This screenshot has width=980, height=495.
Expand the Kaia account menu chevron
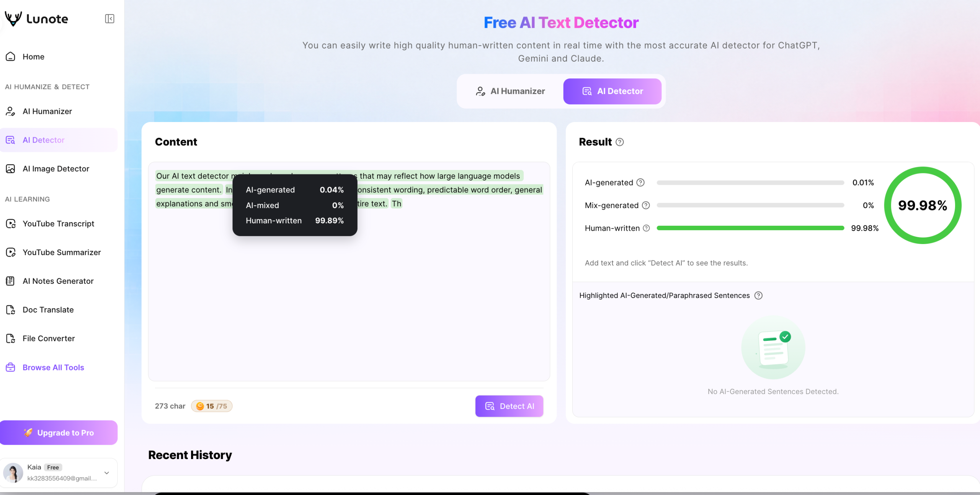pos(107,473)
